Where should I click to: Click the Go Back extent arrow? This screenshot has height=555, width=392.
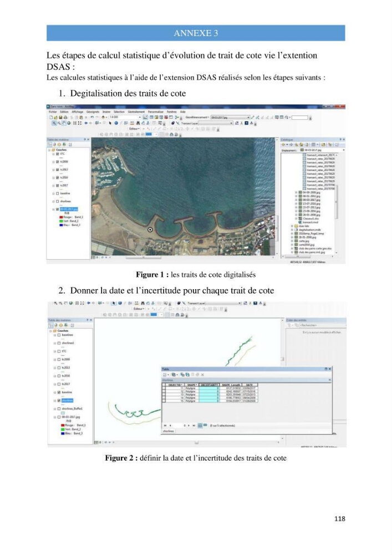[86, 123]
